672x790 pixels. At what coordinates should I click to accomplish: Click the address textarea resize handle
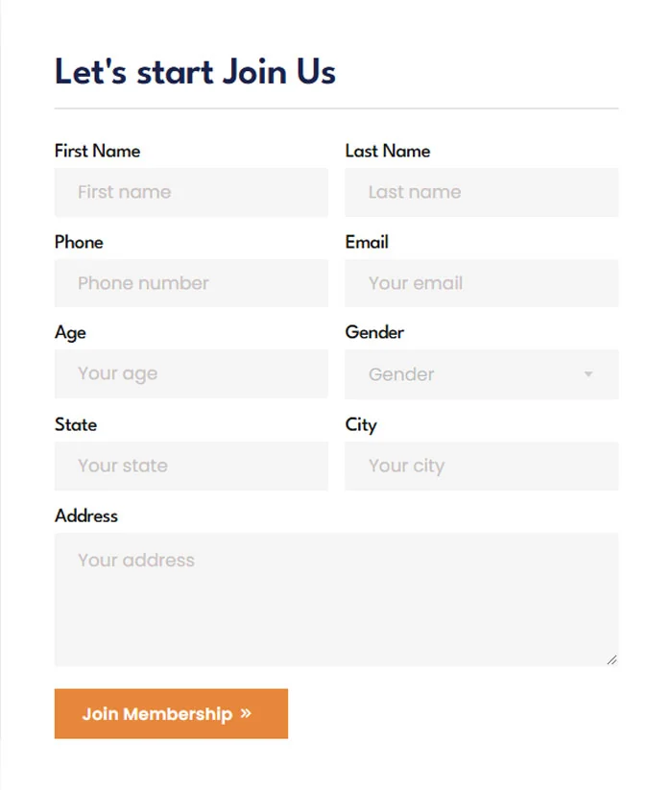(x=612, y=660)
